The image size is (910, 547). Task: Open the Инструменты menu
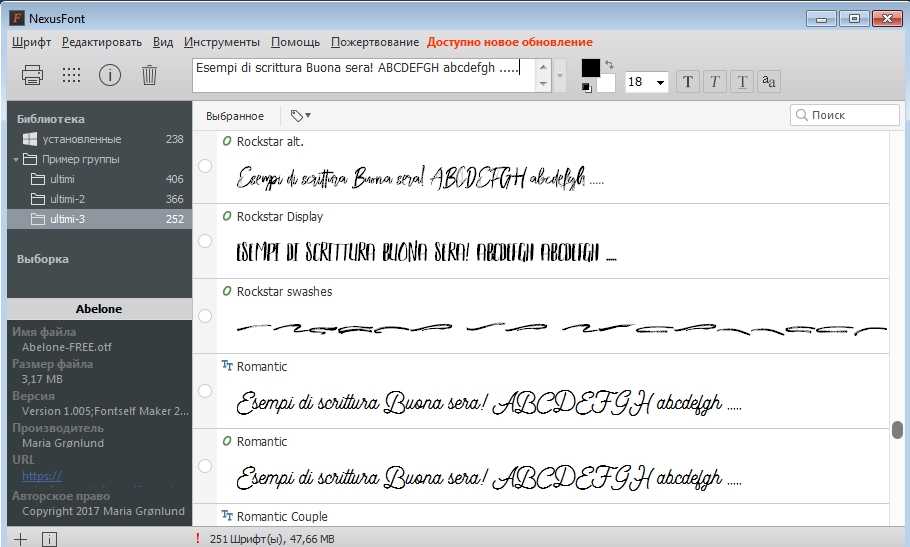pos(222,42)
